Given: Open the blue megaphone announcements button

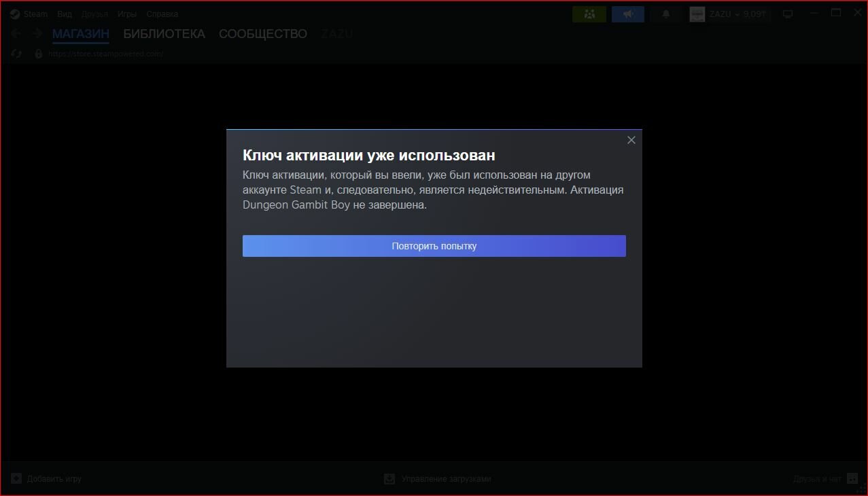Looking at the screenshot, I should coord(628,14).
